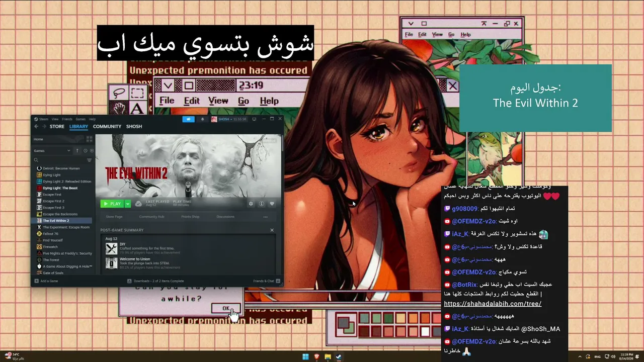Switch to the COMMUNITY tab
This screenshot has height=362, width=644.
coord(107,127)
